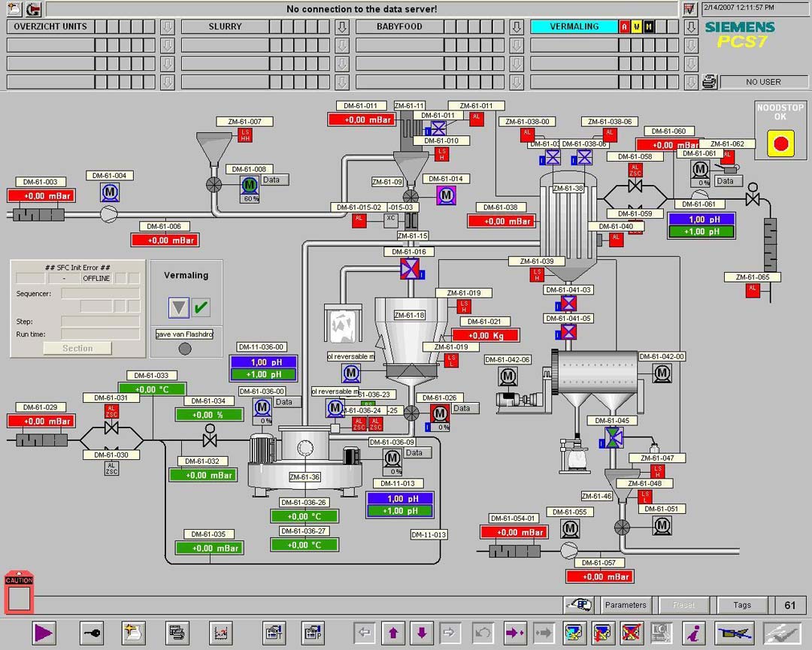Expand the SLURRY area dropdown arrow
Screen dimensions: 812x650
point(342,27)
